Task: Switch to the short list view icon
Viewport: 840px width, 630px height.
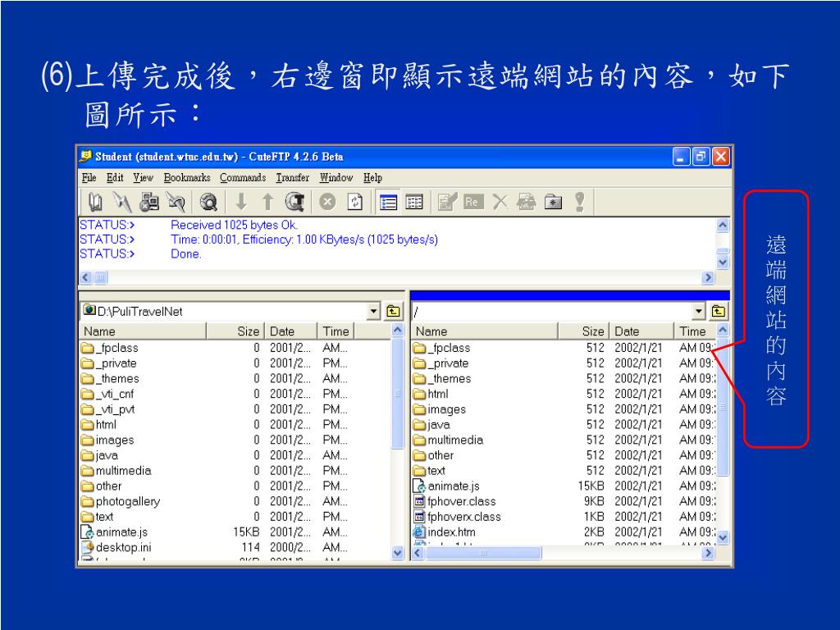Action: tap(388, 202)
